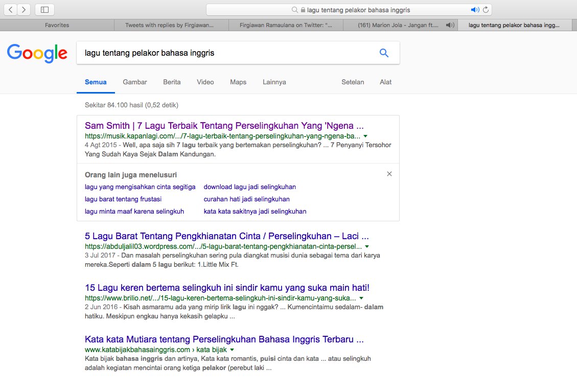This screenshot has width=577, height=392.
Task: Click the lock icon in address bar
Action: pos(303,10)
